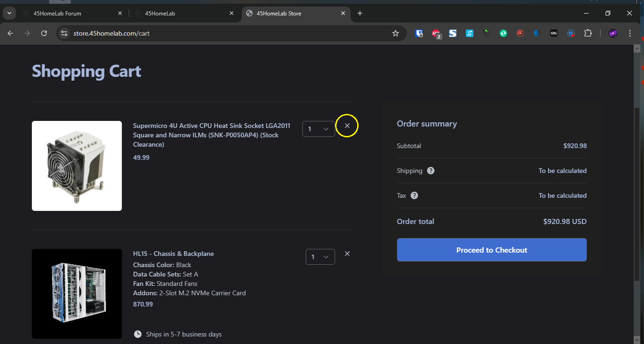Click the 'Fan Kit: Standard Fans' line
This screenshot has width=644, height=344.
click(x=165, y=284)
